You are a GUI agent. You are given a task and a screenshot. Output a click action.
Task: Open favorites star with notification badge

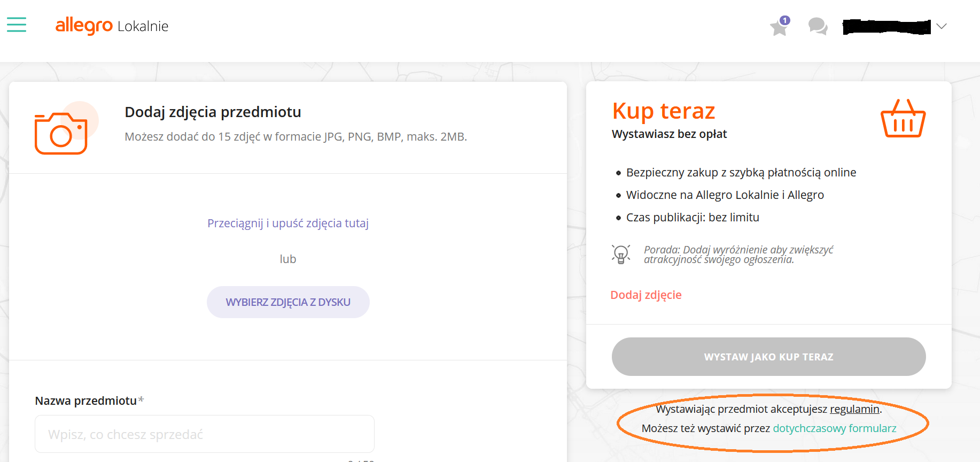780,26
